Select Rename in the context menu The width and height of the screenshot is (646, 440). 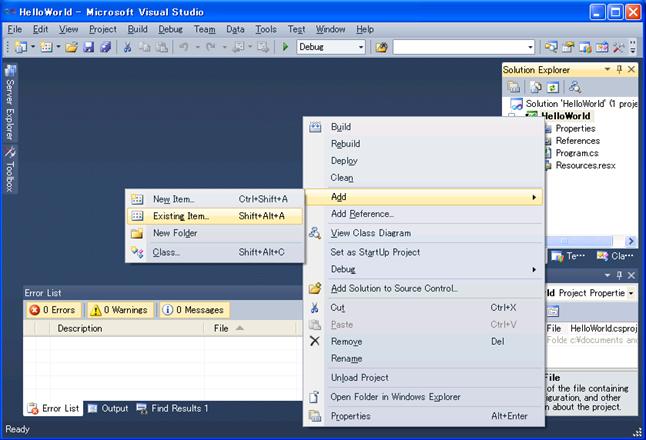pyautogui.click(x=424, y=358)
